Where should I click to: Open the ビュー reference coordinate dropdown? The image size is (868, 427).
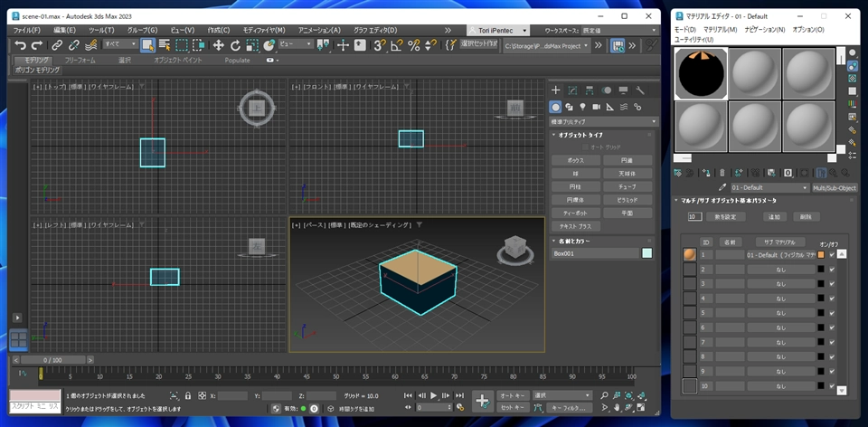(x=296, y=44)
